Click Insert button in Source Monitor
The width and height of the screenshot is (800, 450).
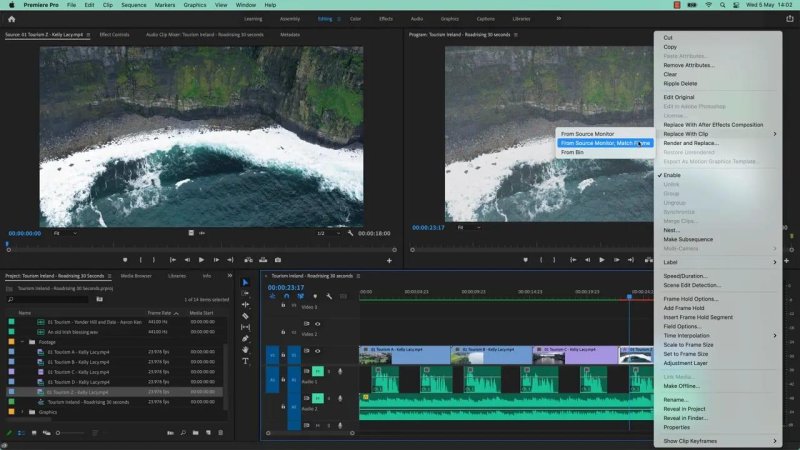[x=248, y=260]
